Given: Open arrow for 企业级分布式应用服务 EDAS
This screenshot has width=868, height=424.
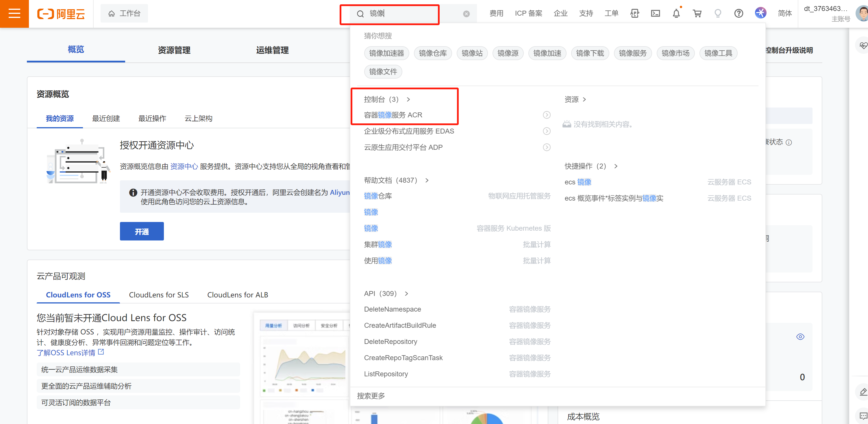Looking at the screenshot, I should coord(547,131).
